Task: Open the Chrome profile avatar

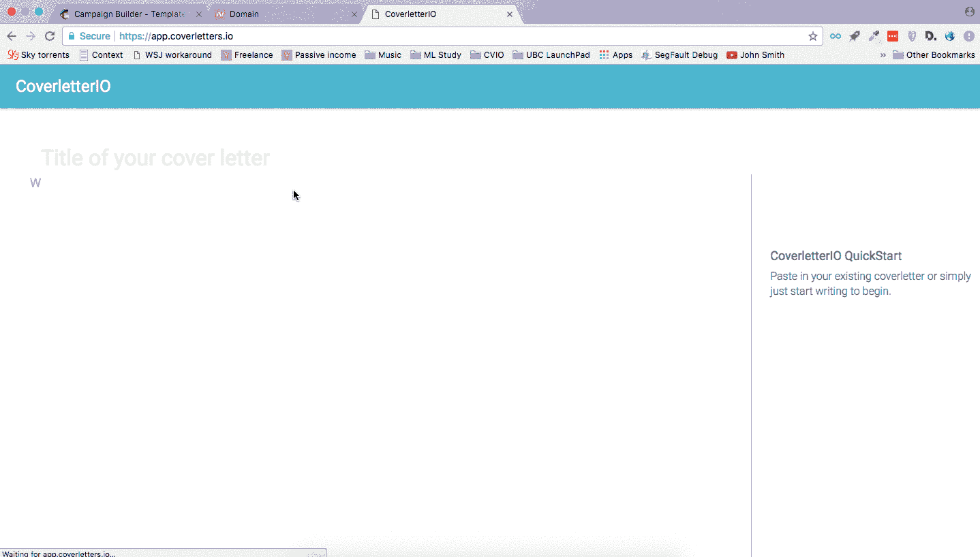Action: tap(970, 12)
